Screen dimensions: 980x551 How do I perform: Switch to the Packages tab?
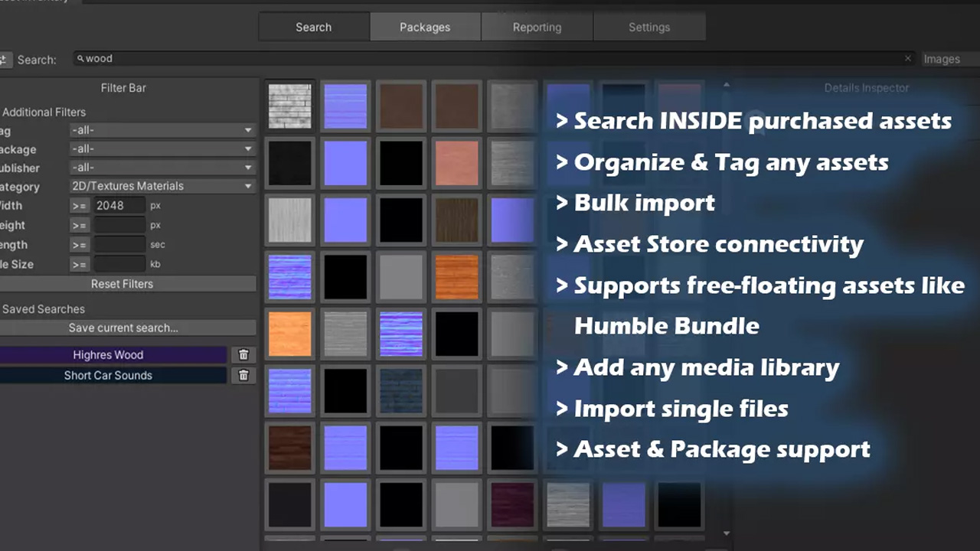coord(425,27)
